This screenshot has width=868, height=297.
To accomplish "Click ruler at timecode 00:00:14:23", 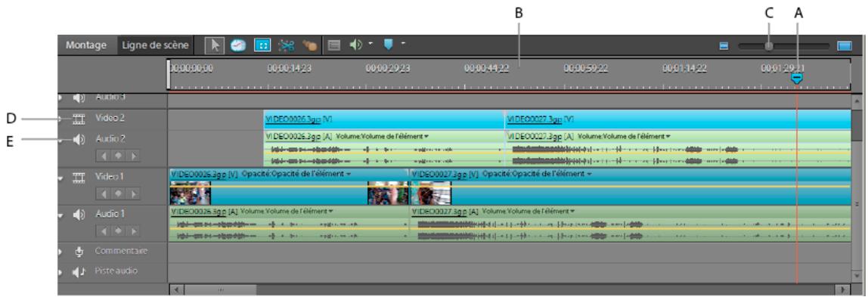I will pyautogui.click(x=290, y=69).
